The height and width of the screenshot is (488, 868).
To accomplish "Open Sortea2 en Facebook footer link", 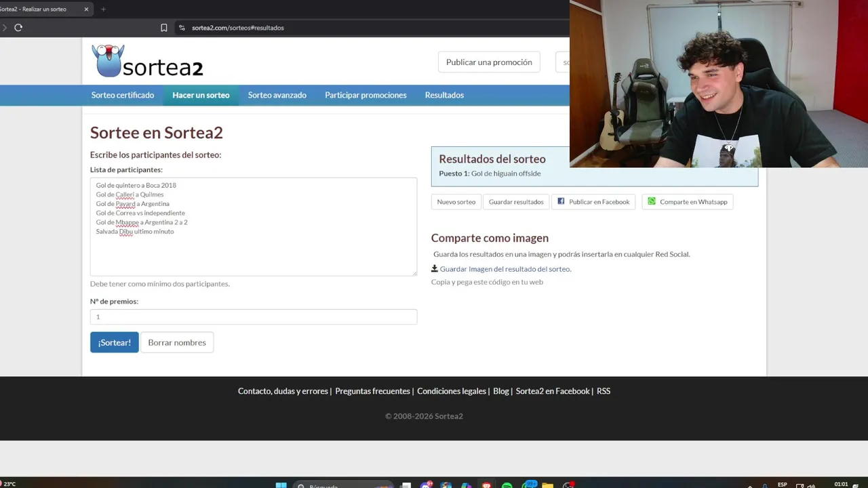I will (553, 391).
